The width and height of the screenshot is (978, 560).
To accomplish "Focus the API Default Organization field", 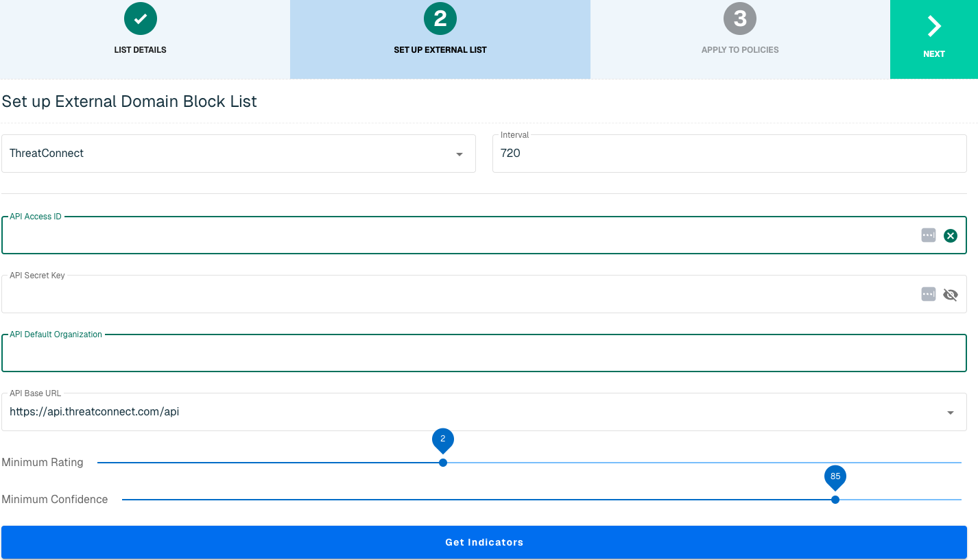I will pos(484,354).
